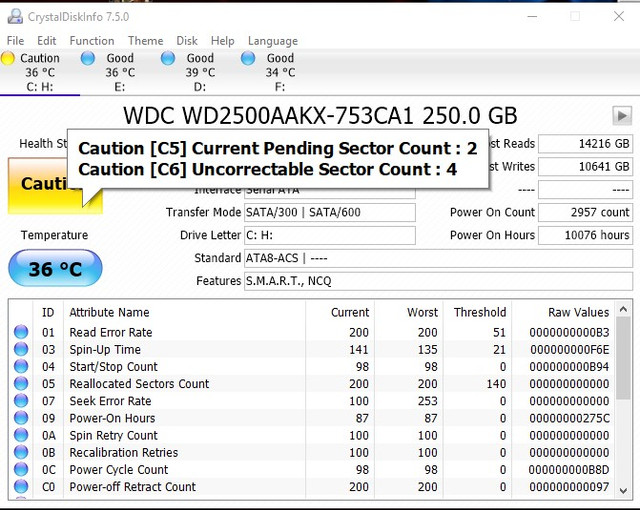Click the status orb for Spin Retry Count
This screenshot has height=510, width=640.
tap(21, 435)
